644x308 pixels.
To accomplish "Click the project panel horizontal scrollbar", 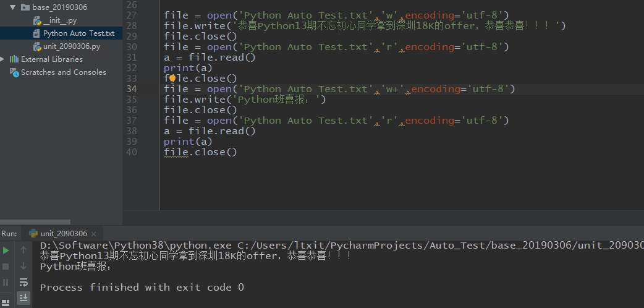I will (35, 221).
